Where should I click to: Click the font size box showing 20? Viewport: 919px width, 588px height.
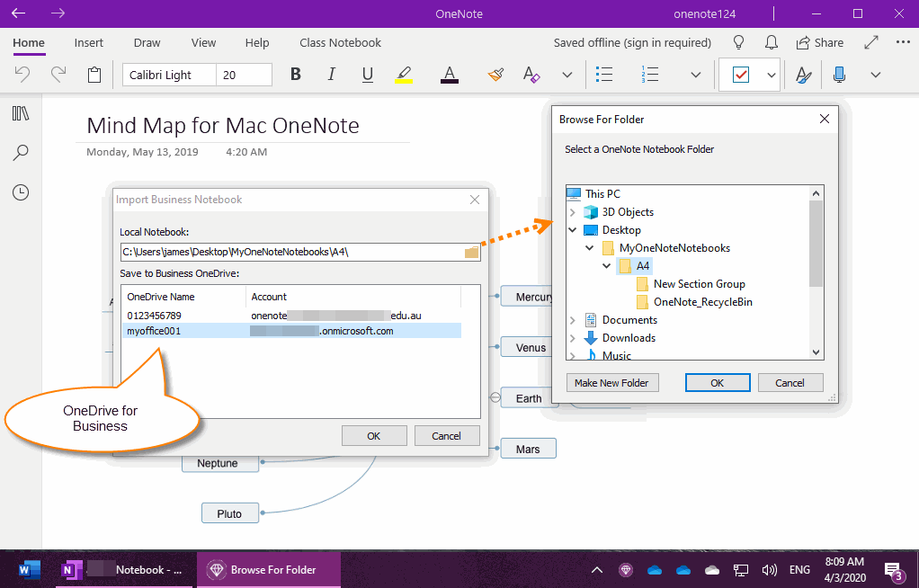pos(244,75)
